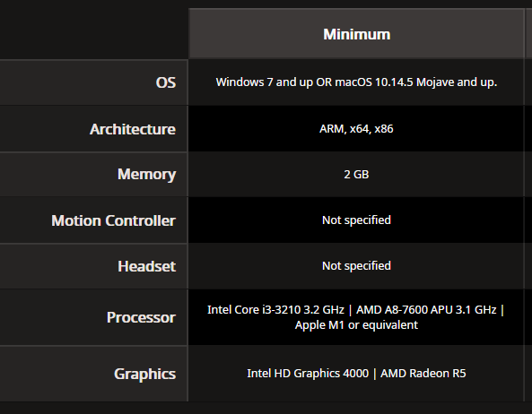Click the Windows 7 and macOS requirement text
Viewport: 532px width, 414px height.
356,82
